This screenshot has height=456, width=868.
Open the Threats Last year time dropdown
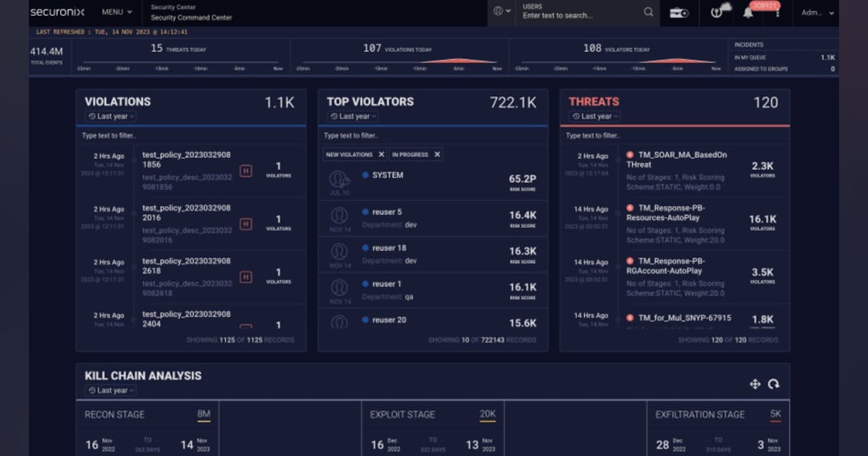[x=595, y=117]
